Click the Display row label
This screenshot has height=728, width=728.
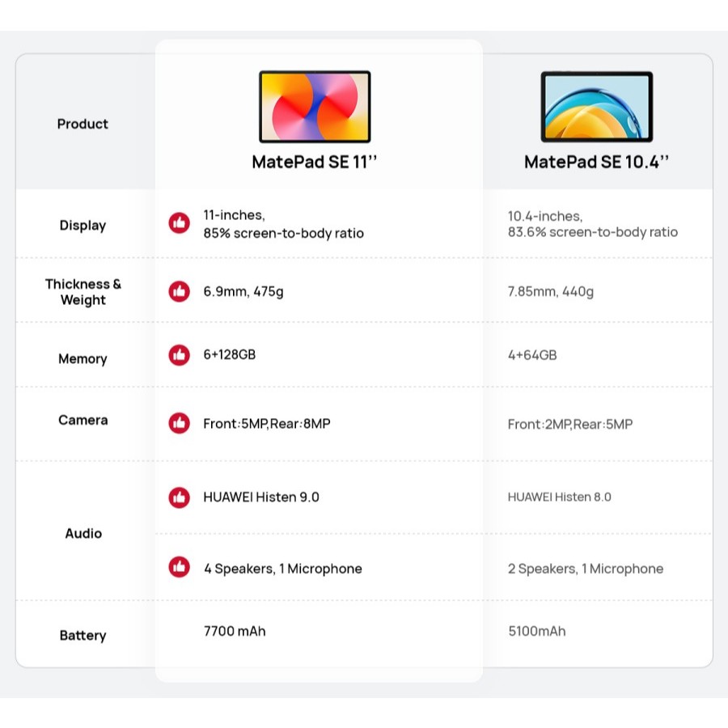point(83,226)
